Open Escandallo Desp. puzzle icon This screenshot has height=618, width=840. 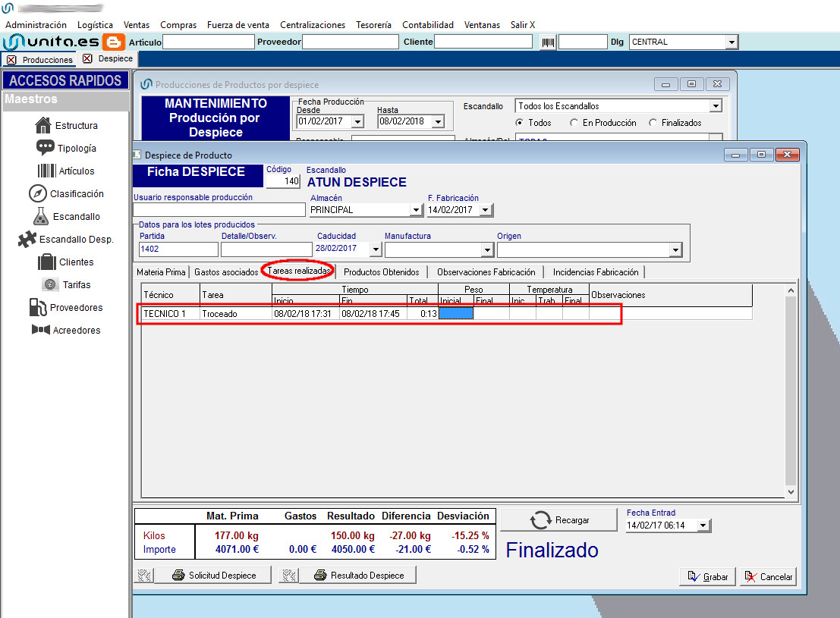(x=27, y=239)
